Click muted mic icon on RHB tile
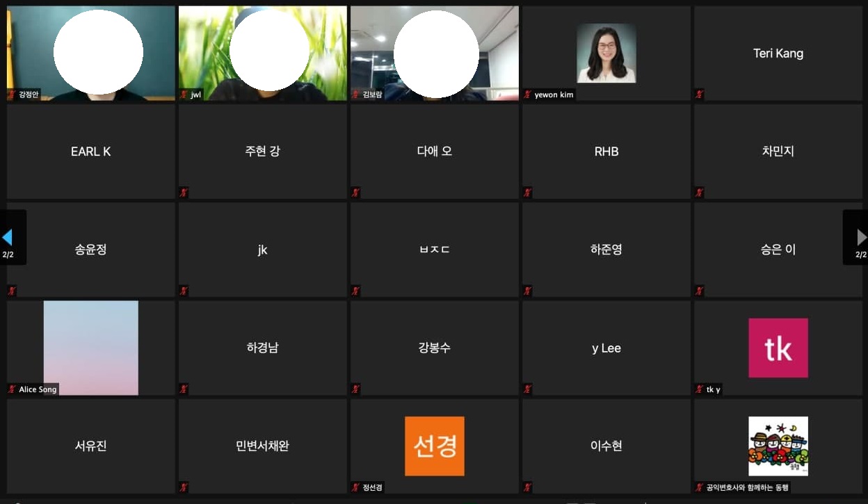The width and height of the screenshot is (868, 504). point(528,193)
